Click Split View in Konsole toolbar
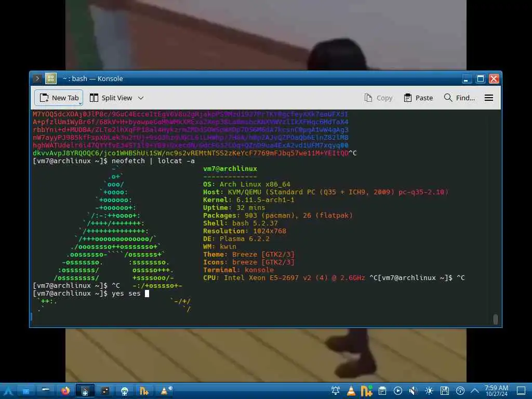 point(111,98)
